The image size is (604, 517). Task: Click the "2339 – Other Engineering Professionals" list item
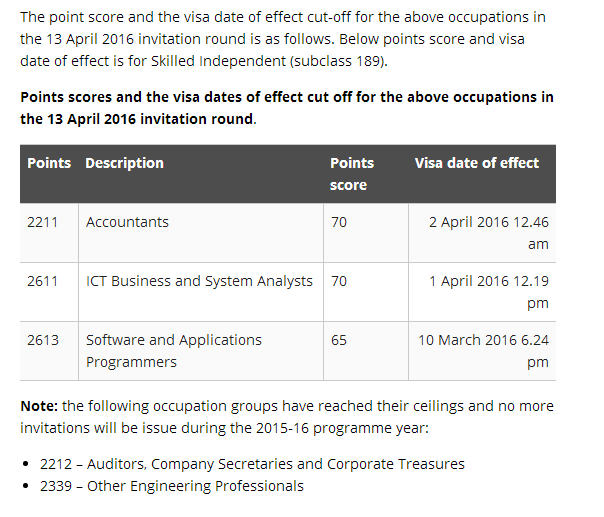[x=171, y=486]
